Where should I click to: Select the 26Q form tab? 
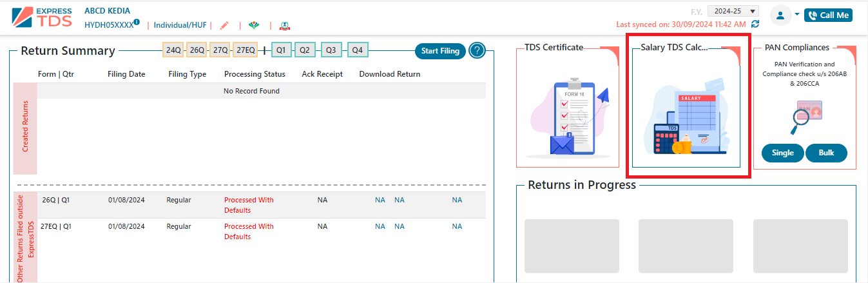[x=198, y=50]
